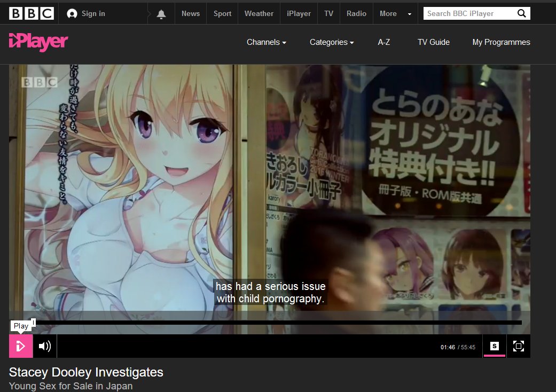Go to iPlayer in top bar

[x=299, y=13]
